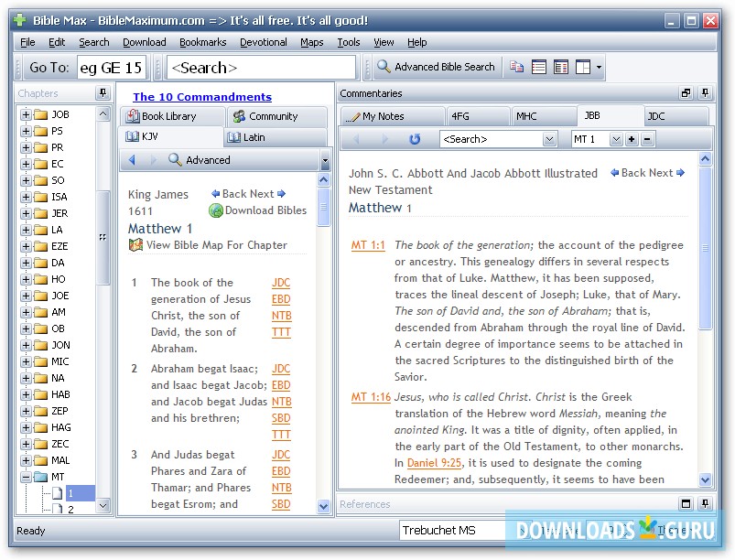Screen dimensions: 735x560
Task: Unpin the Commentaries panel
Action: pos(704,93)
